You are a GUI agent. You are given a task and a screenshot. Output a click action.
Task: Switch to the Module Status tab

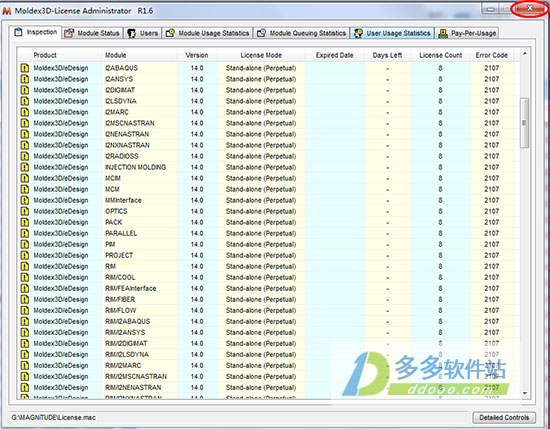coord(93,33)
